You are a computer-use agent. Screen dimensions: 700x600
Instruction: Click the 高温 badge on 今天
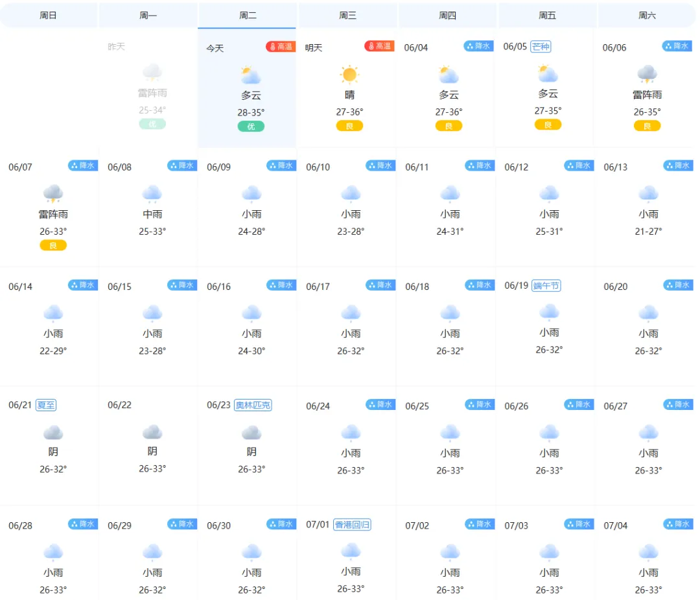coord(281,47)
